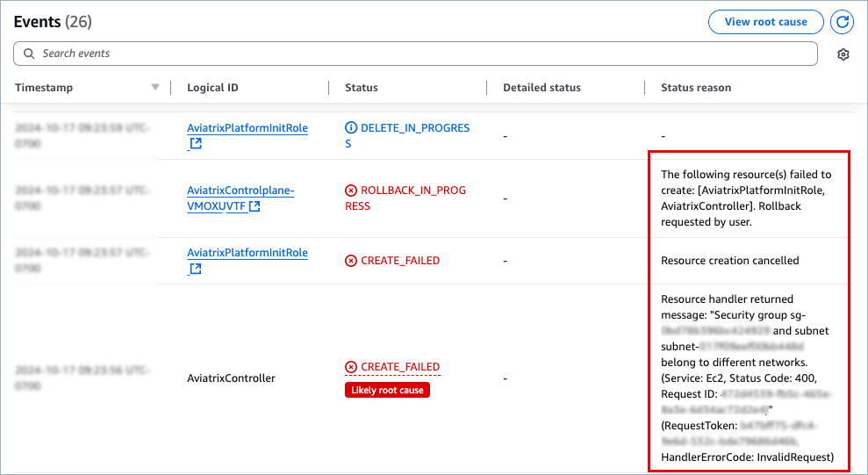Click the search magnifier icon
The image size is (868, 475).
[x=29, y=54]
